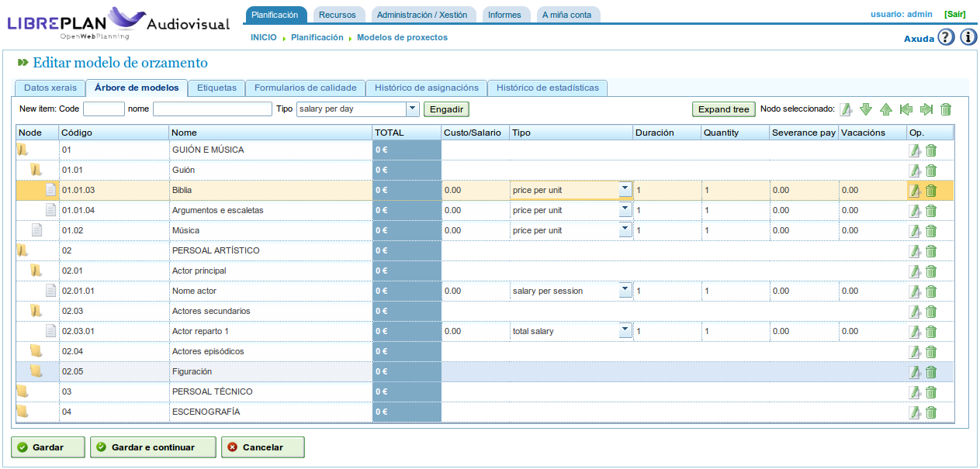Screen dimensions: 980x469
Task: Open the new item Tipo dropdown
Action: coord(413,109)
